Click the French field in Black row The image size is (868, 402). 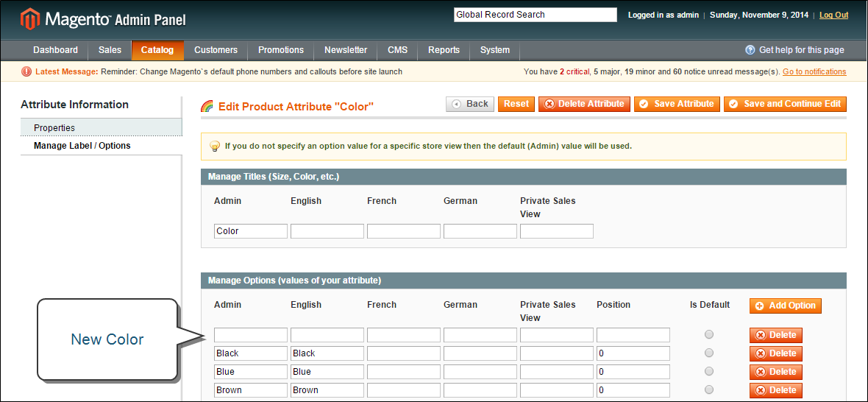[x=404, y=353]
